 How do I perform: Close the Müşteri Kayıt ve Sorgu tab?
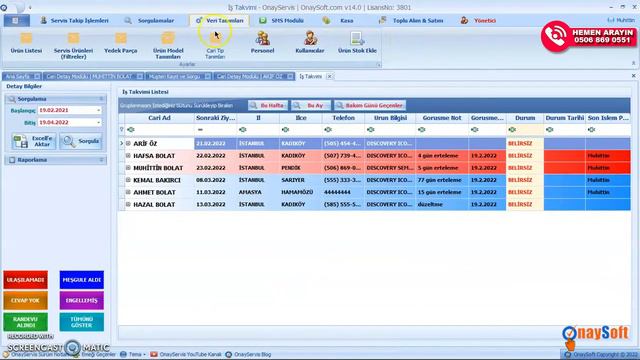click(208, 76)
